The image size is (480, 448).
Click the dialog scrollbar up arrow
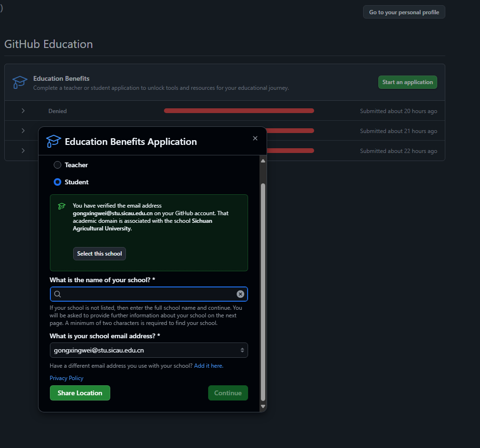coord(263,161)
